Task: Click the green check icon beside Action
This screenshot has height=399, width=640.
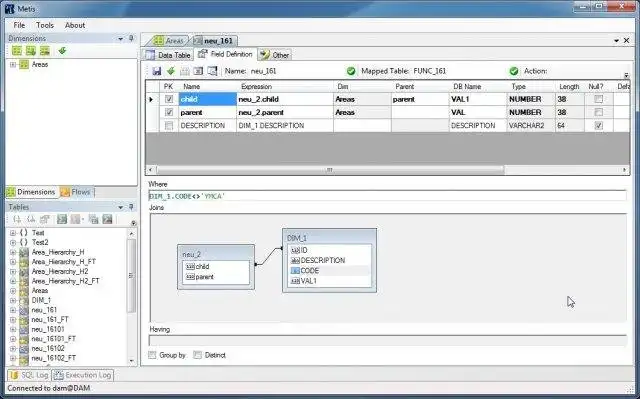Action: (514, 71)
